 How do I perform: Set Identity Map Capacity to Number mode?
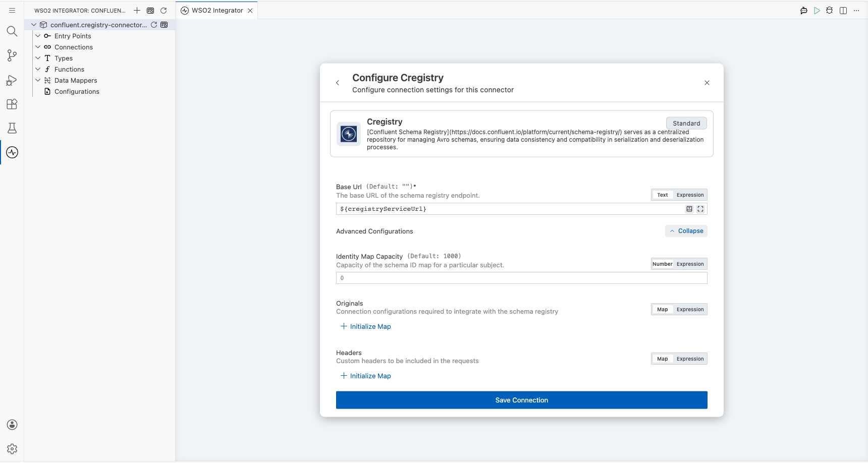click(x=663, y=264)
